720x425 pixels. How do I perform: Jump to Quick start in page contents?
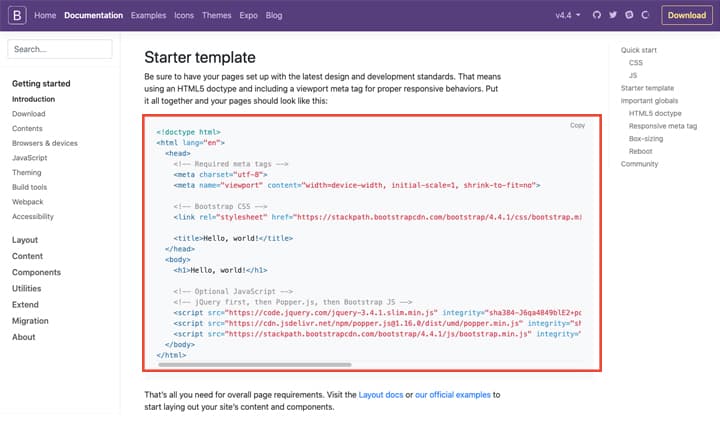click(x=639, y=50)
